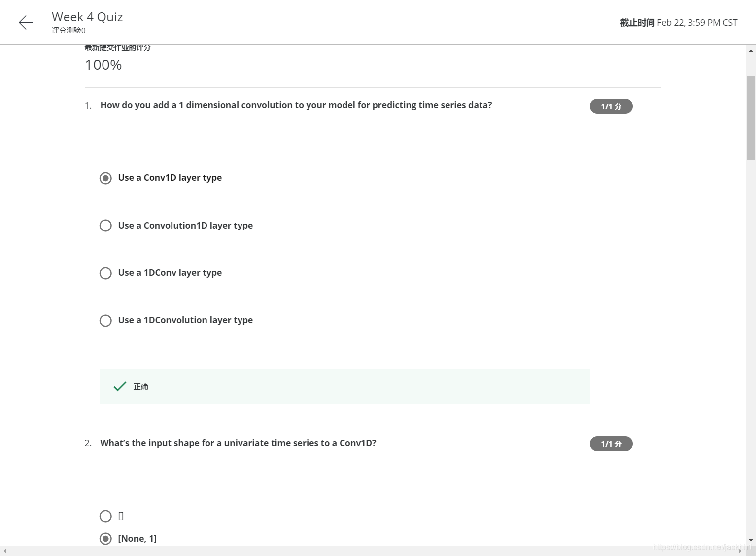Pick the Use a 1DConv layer type option
This screenshot has height=556, width=756.
(x=105, y=273)
